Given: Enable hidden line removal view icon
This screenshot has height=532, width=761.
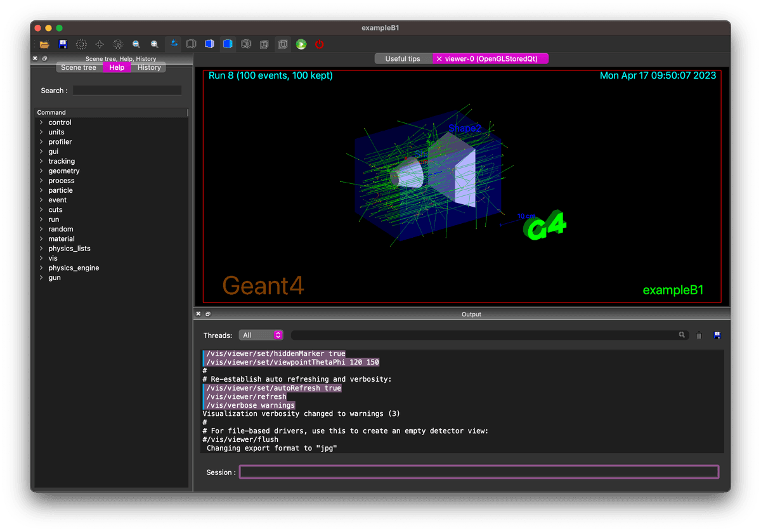Looking at the screenshot, I should click(x=191, y=44).
